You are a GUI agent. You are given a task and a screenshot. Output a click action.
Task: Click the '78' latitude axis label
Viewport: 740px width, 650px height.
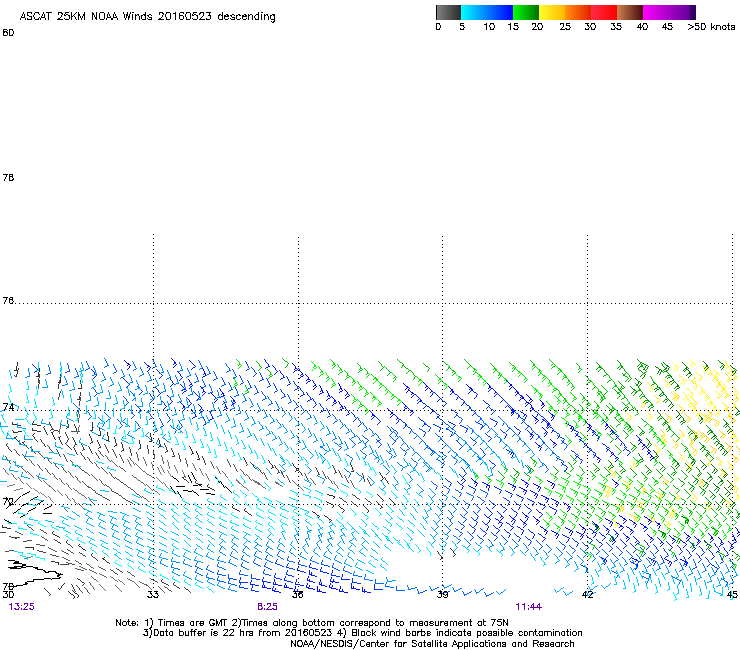click(x=8, y=177)
